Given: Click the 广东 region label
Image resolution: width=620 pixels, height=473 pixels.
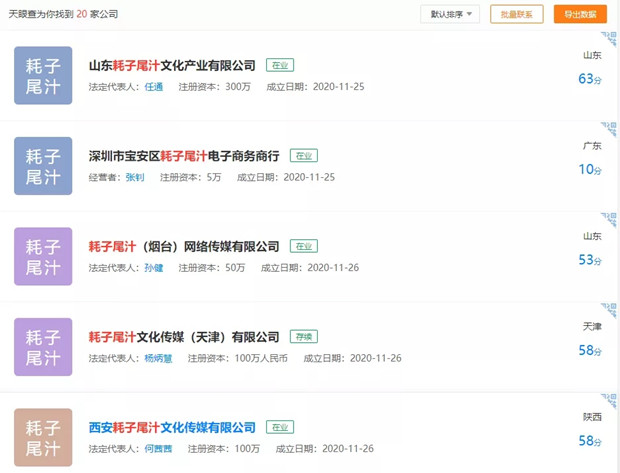Looking at the screenshot, I should pos(592,146).
